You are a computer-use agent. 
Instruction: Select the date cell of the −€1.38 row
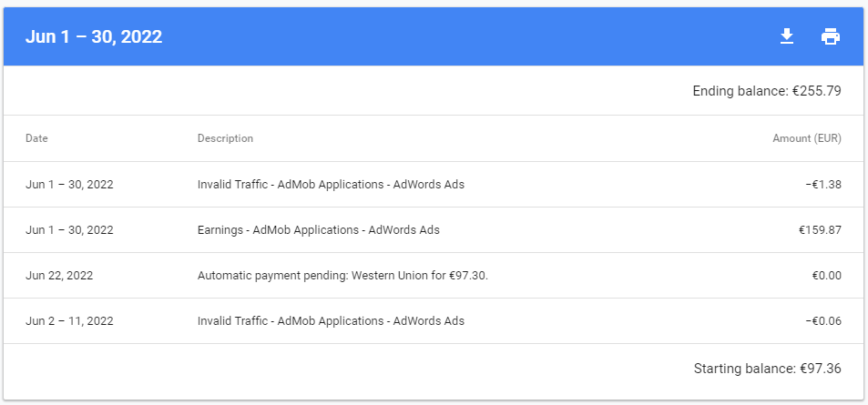(x=69, y=185)
